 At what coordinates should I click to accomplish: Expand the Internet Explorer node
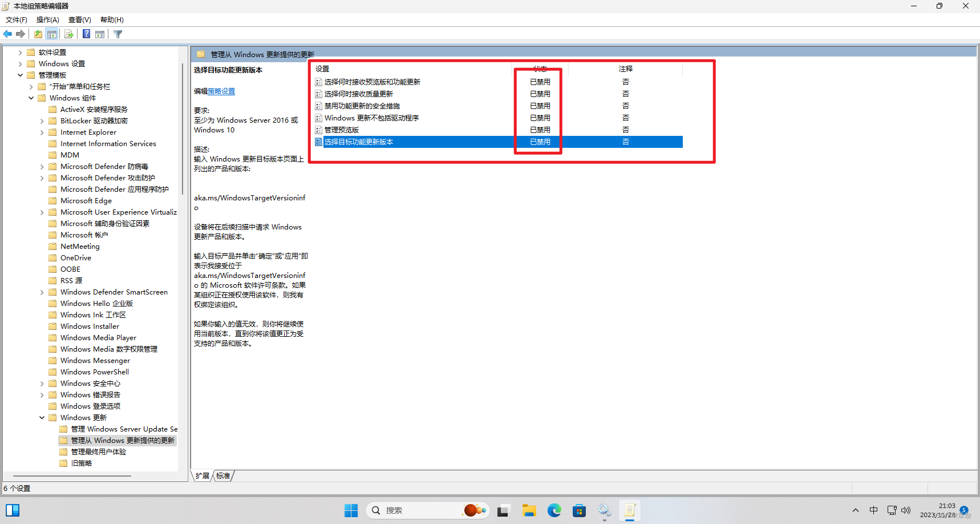(x=42, y=132)
